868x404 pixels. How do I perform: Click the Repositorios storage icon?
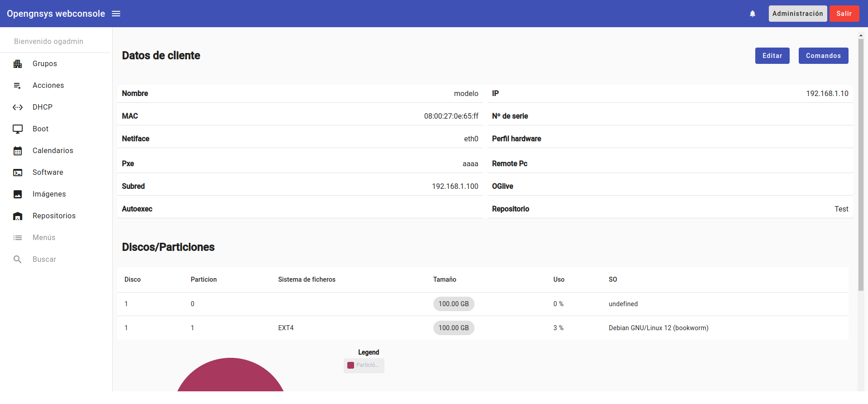pos(18,216)
